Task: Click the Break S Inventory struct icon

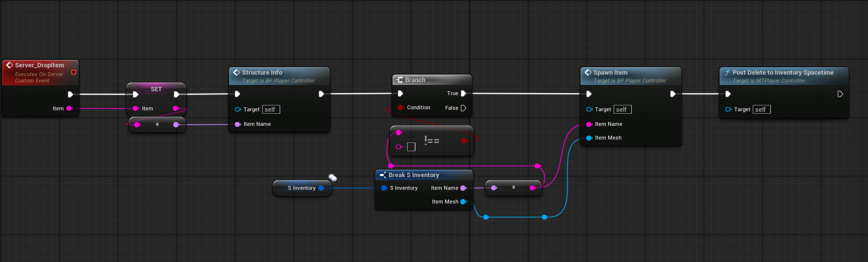Action: coord(383,175)
